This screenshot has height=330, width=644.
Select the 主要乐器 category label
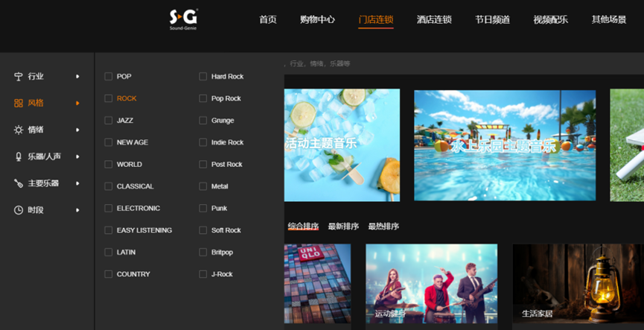43,183
